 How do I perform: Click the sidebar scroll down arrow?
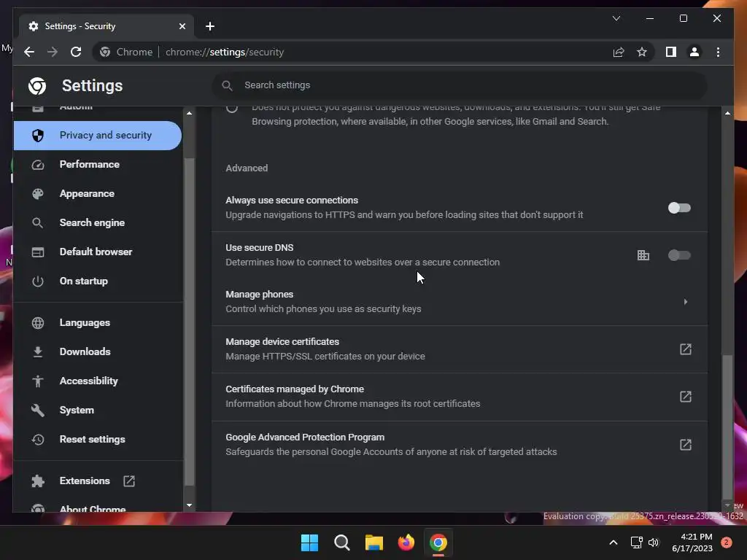189,505
